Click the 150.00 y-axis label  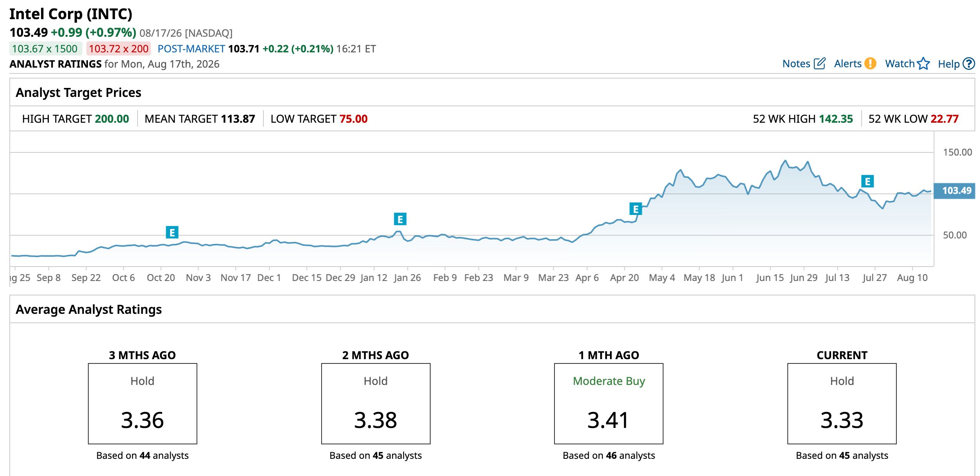tap(957, 152)
